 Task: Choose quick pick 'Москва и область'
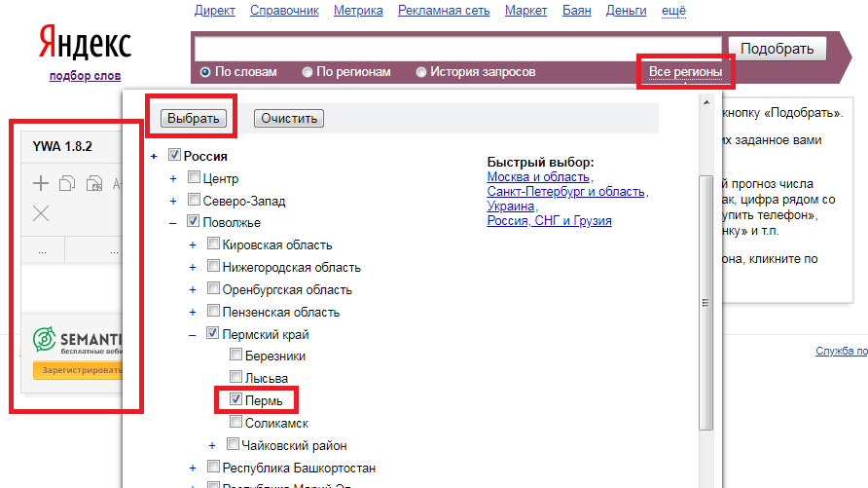[x=538, y=176]
